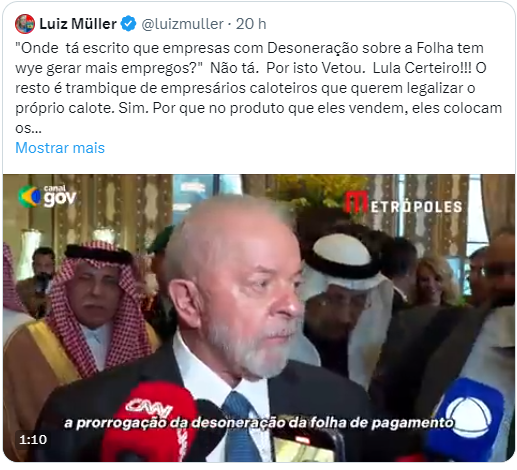Image resolution: width=517 pixels, height=470 pixels.
Task: Click the truncated text ending 'os...'
Action: tap(28, 128)
